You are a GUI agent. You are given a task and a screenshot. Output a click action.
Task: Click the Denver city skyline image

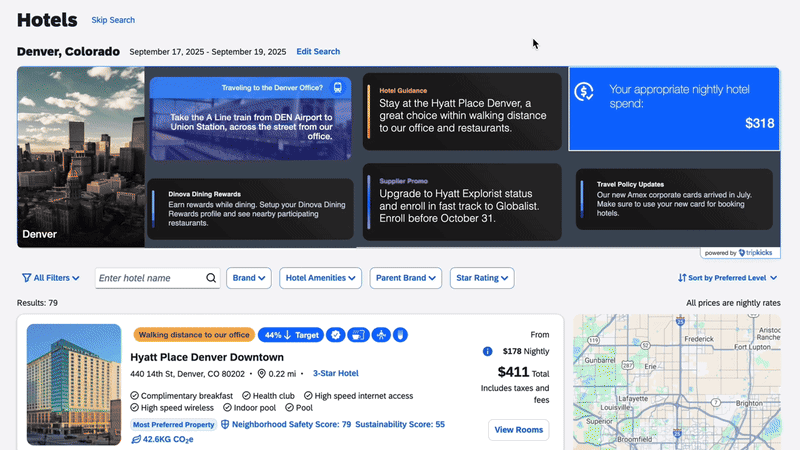81,157
